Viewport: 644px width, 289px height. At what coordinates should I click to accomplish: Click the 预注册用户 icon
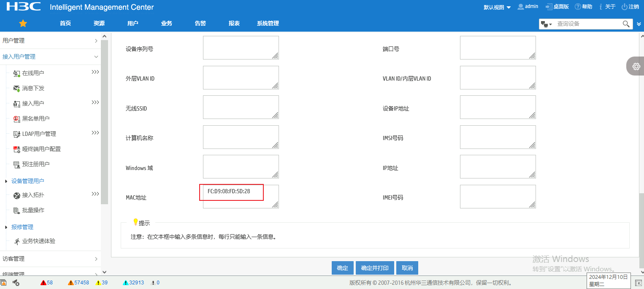click(x=17, y=165)
